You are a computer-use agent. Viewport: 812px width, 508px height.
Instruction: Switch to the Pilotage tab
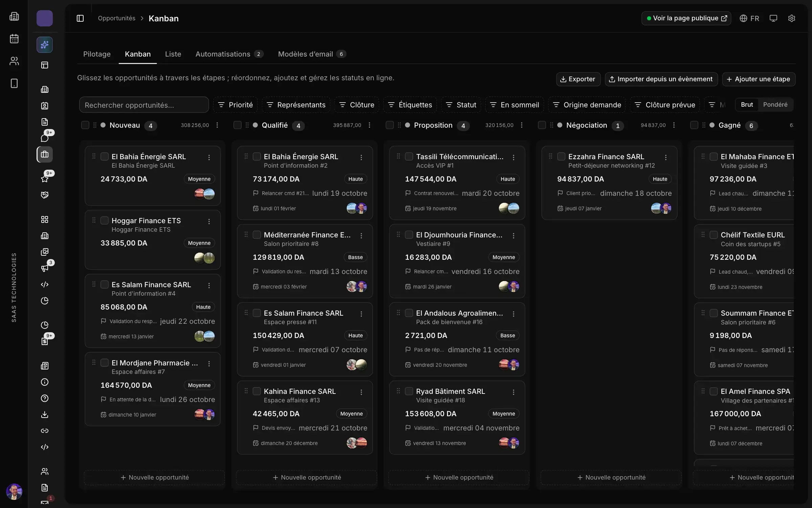[x=97, y=54]
